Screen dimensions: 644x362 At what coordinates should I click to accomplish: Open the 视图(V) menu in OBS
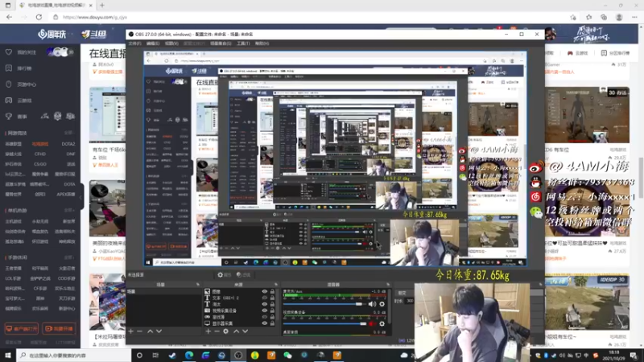[x=171, y=43]
